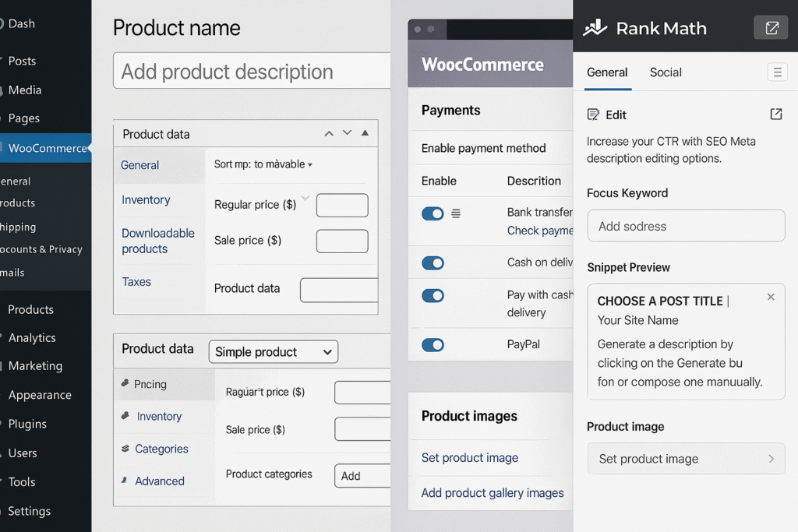Image resolution: width=798 pixels, height=532 pixels.
Task: Click the upper Sale price input box
Action: click(x=342, y=241)
